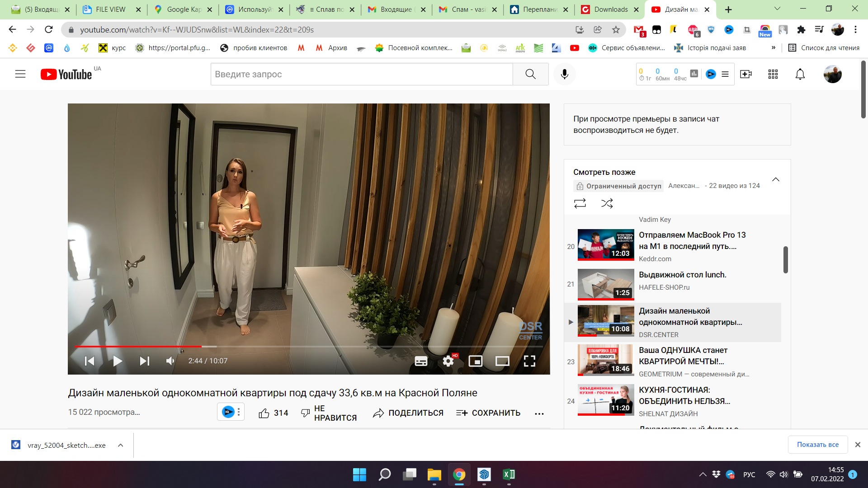Open the YouTube guide hamburger menu
The height and width of the screenshot is (488, 868).
point(20,74)
